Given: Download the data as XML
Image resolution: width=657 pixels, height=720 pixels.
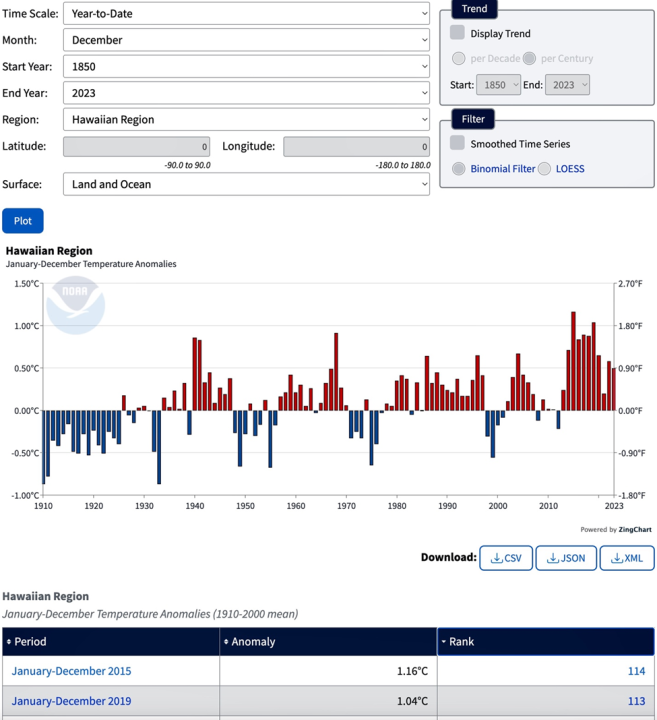Looking at the screenshot, I should point(627,558).
